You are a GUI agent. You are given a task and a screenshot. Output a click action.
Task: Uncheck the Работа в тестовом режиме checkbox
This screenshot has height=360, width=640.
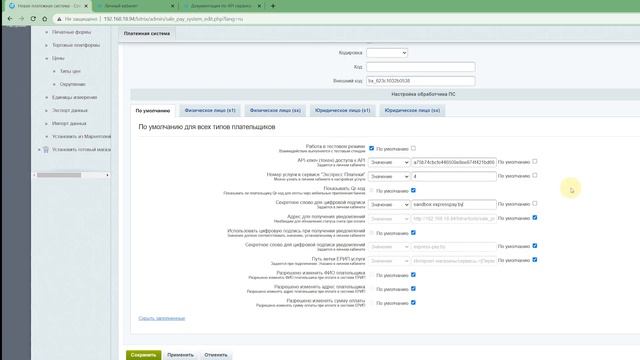coord(371,148)
